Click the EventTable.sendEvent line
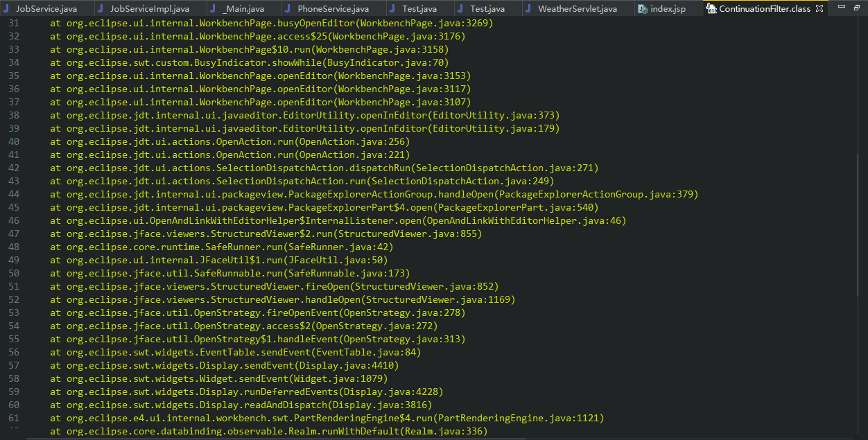Image resolution: width=868 pixels, height=440 pixels. (236, 352)
